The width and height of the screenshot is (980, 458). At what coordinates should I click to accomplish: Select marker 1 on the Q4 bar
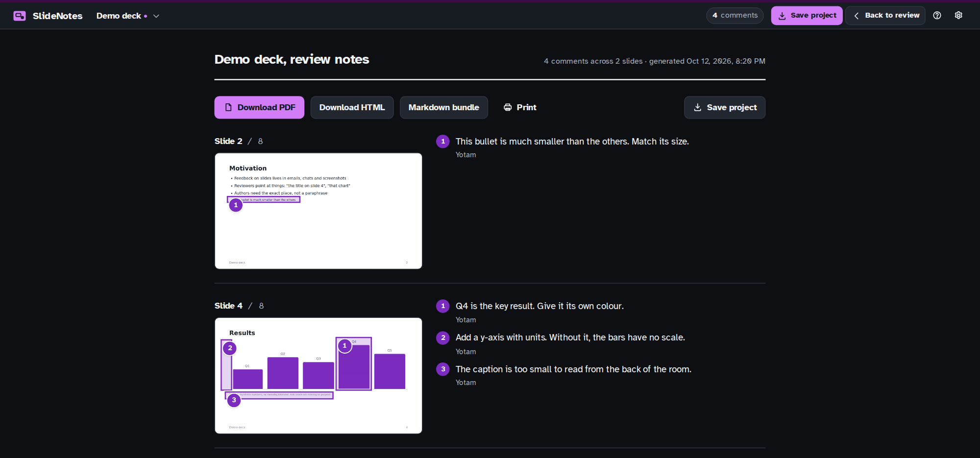344,346
